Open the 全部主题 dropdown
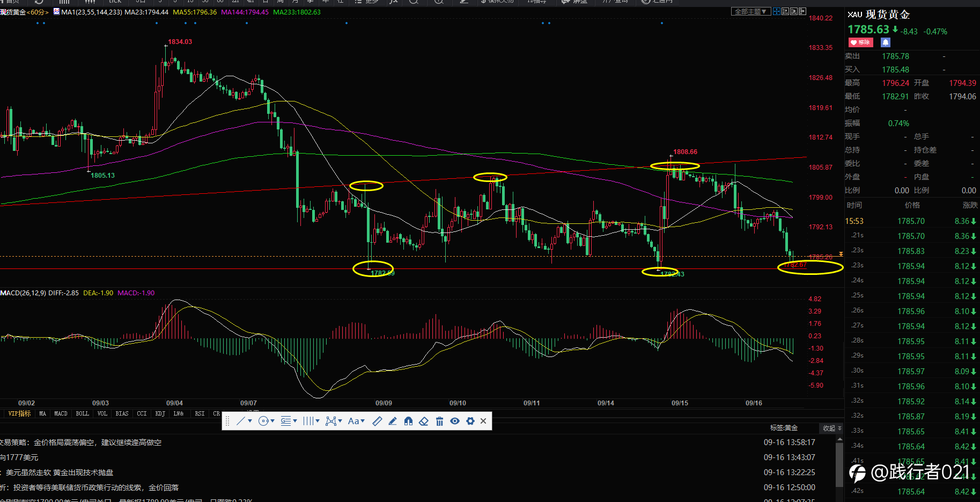The width and height of the screenshot is (980, 502). point(751,11)
